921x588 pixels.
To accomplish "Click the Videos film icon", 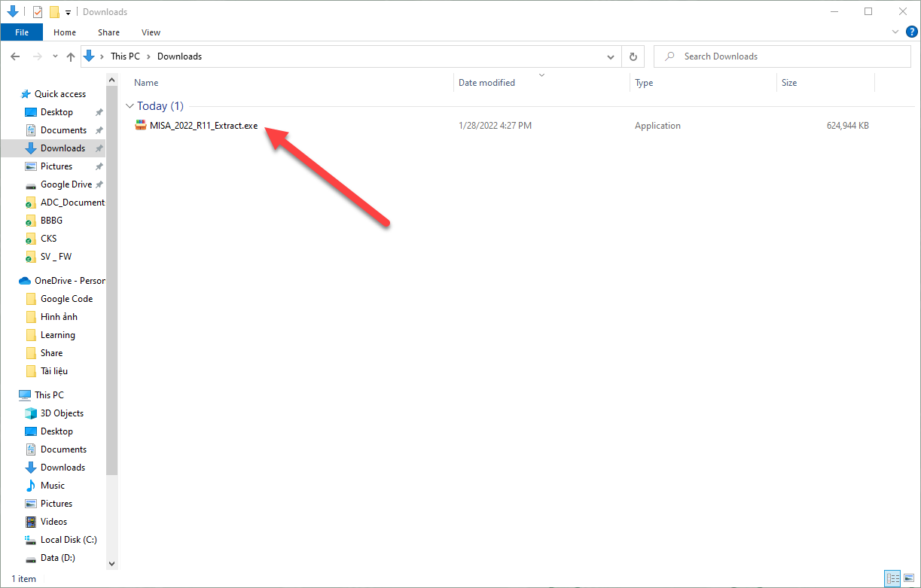I will pyautogui.click(x=31, y=522).
